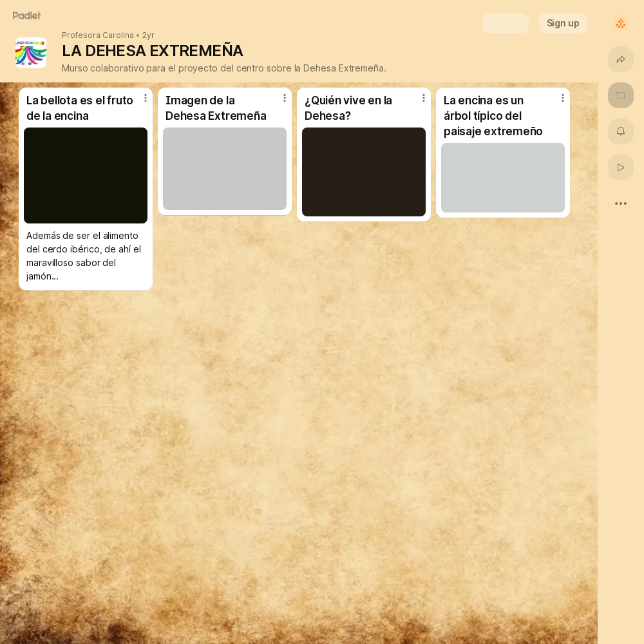Click the Sign up button
The height and width of the screenshot is (644, 644).
click(x=563, y=23)
